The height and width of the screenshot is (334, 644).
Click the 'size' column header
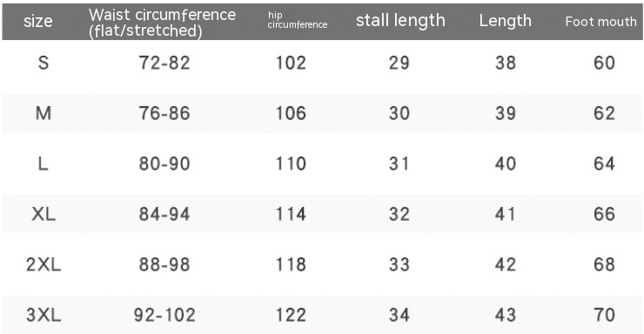(x=37, y=22)
